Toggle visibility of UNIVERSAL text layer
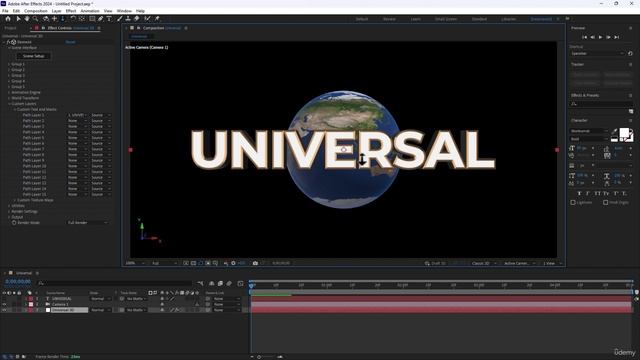 coord(4,299)
